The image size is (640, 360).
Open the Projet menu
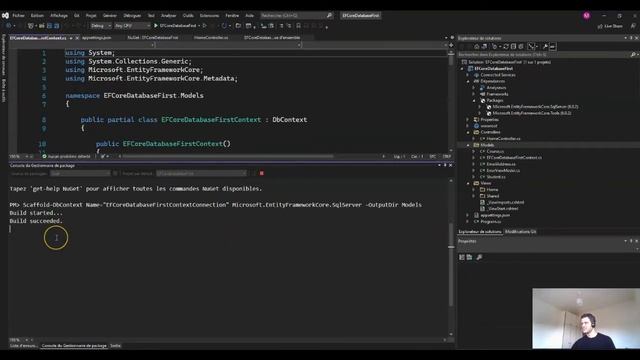tap(91, 16)
